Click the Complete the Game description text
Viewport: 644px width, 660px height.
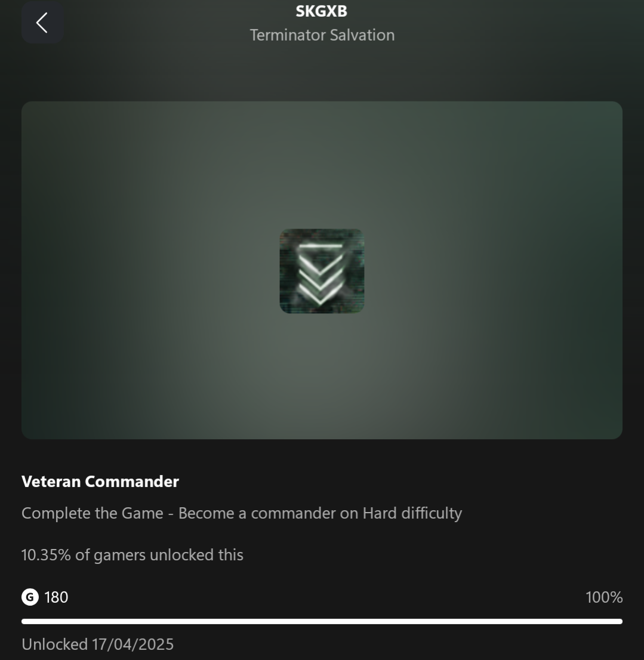click(242, 514)
